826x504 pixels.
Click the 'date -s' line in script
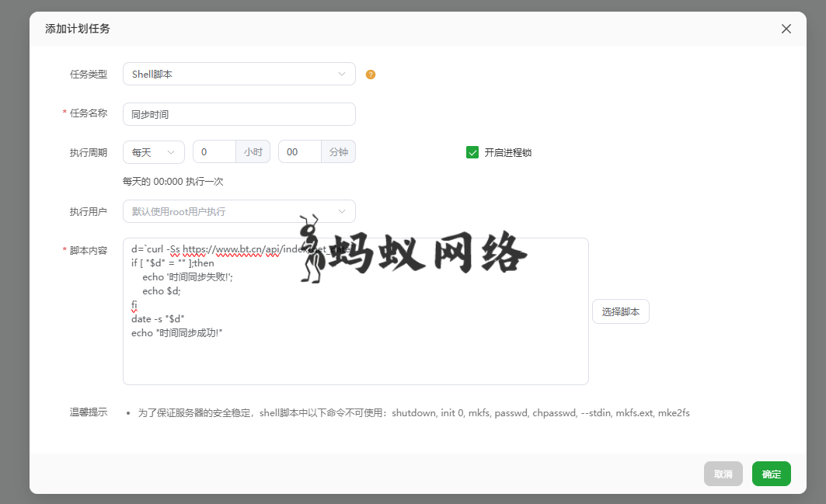coord(159,319)
